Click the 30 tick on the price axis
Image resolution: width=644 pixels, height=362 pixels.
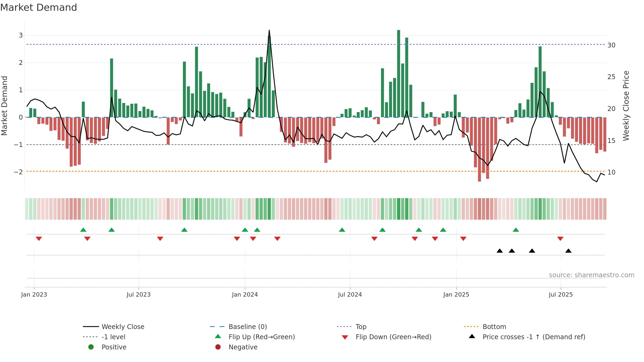click(611, 45)
